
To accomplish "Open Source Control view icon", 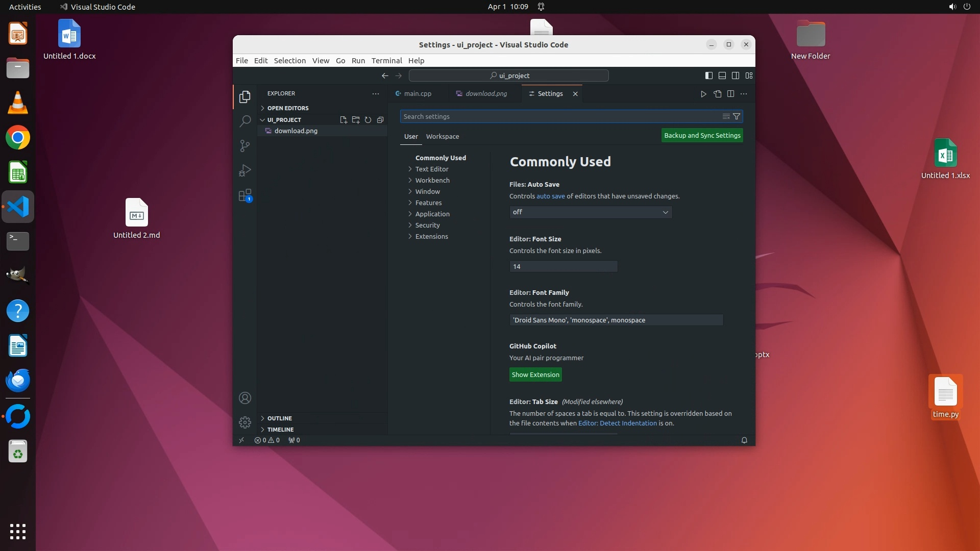I will click(245, 146).
